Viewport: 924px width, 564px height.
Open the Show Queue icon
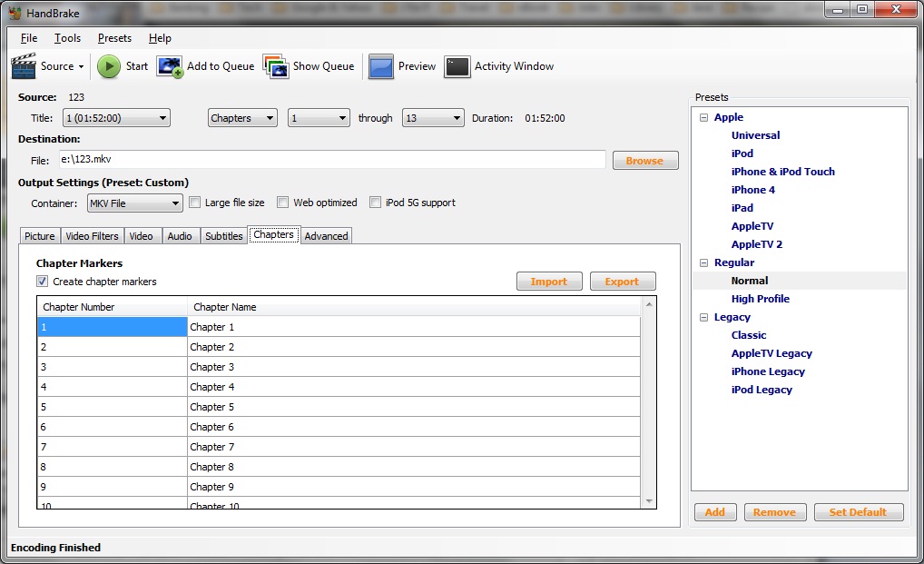click(x=276, y=66)
